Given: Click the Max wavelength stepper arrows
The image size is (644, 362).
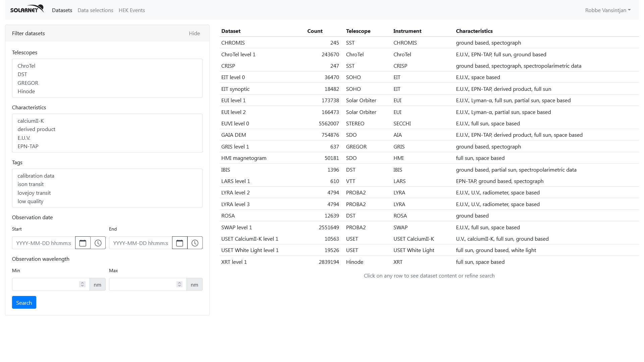Looking at the screenshot, I should tap(179, 284).
